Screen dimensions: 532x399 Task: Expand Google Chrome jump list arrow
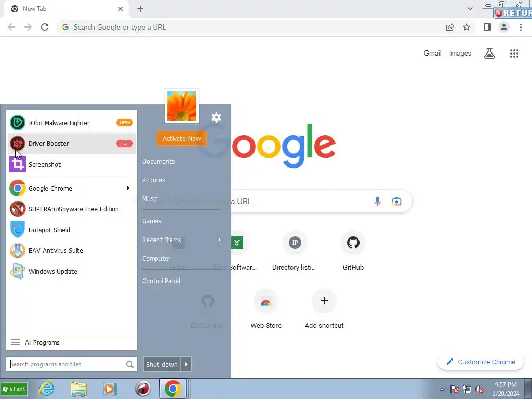(128, 188)
